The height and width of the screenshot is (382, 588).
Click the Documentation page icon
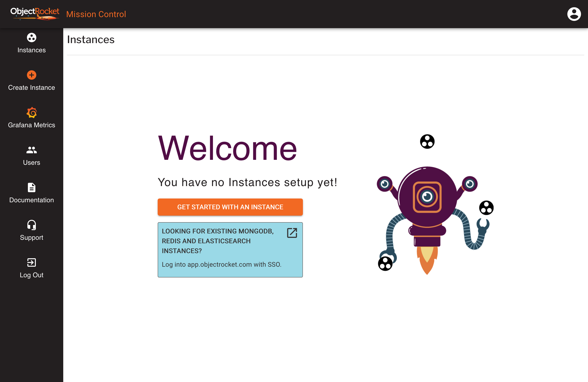[32, 187]
